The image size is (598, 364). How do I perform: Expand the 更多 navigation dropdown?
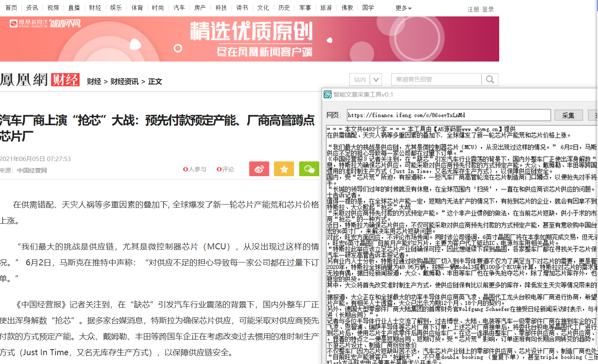403,8
